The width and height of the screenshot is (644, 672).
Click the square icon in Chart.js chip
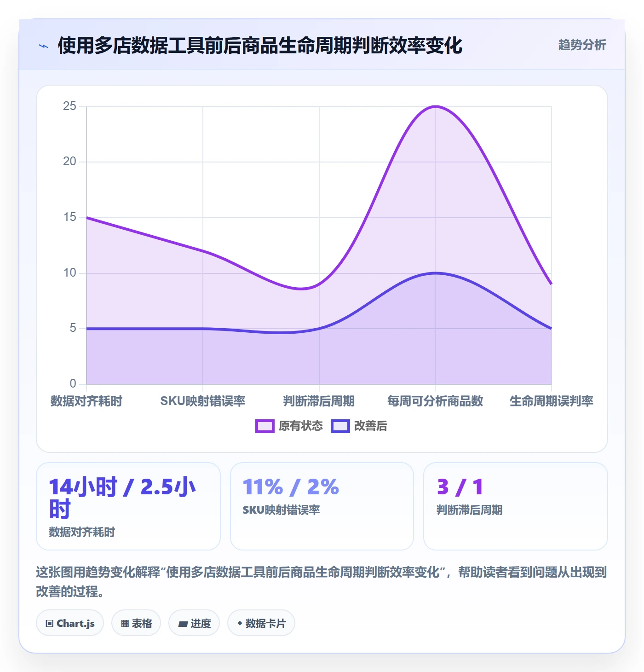[50, 624]
